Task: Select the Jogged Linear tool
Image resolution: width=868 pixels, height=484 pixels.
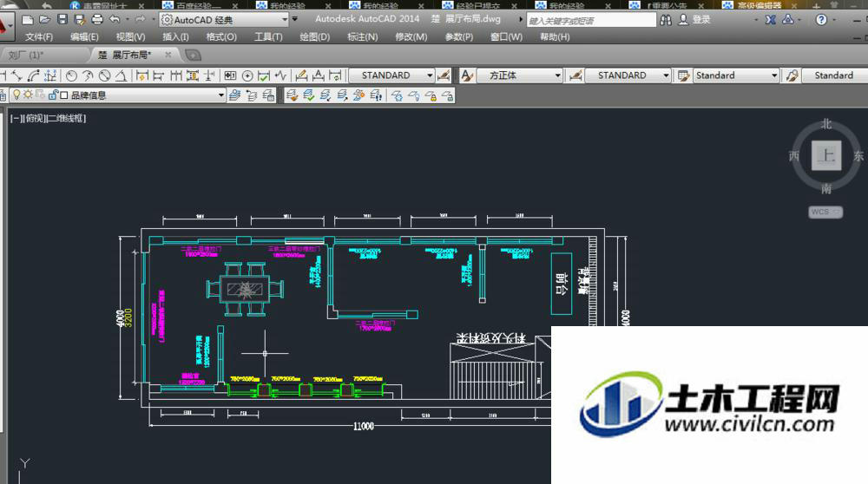Action: coord(281,75)
